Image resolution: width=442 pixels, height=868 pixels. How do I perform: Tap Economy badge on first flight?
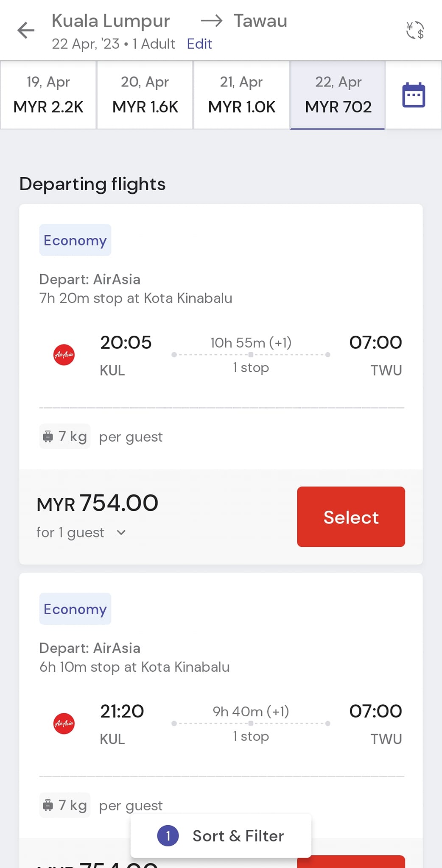(75, 240)
